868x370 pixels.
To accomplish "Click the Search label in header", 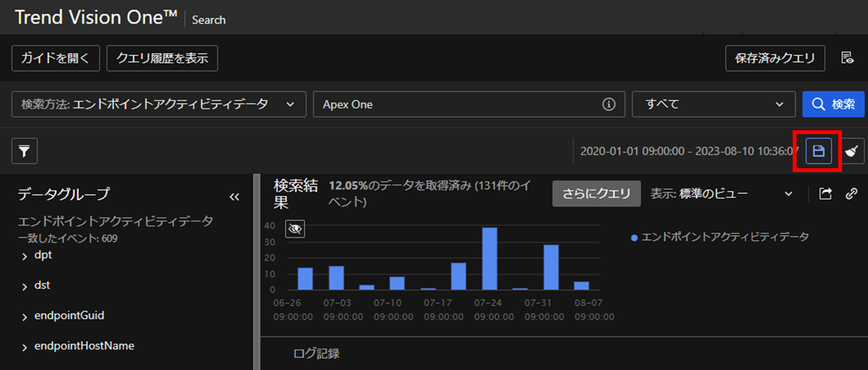I will 209,20.
